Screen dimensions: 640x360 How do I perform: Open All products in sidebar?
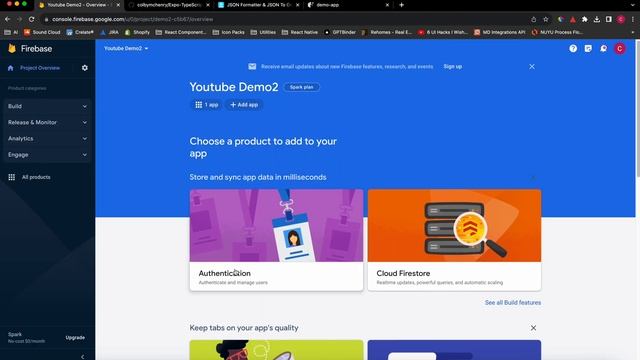click(36, 177)
